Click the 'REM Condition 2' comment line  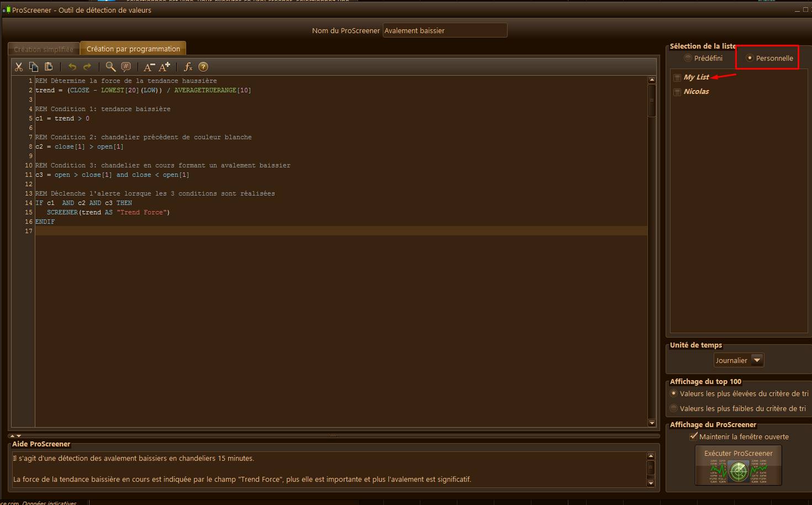(x=144, y=137)
